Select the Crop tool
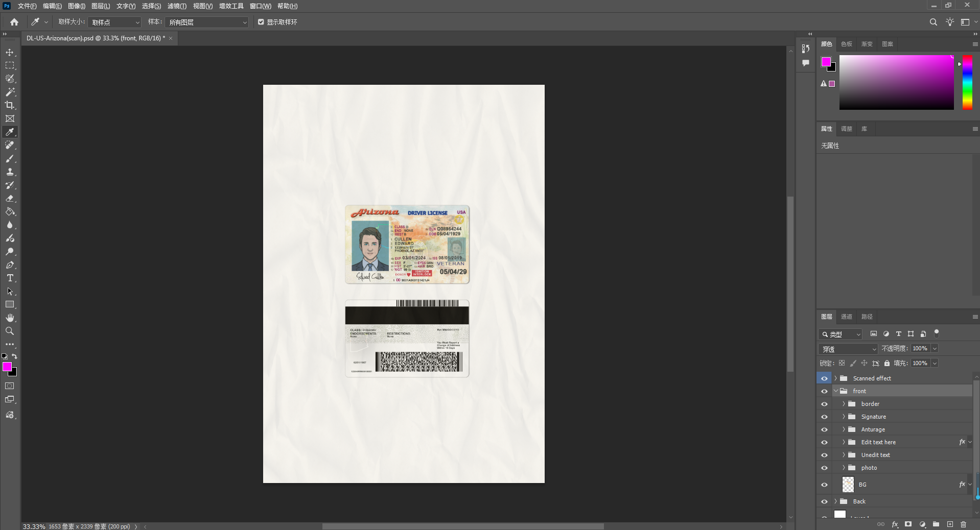Screen dimensions: 980x530 [x=10, y=105]
